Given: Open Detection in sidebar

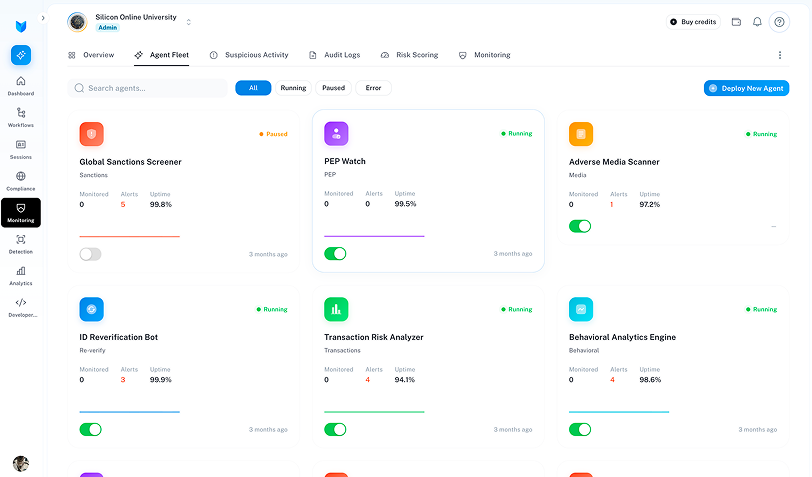Looking at the screenshot, I should pyautogui.click(x=21, y=244).
